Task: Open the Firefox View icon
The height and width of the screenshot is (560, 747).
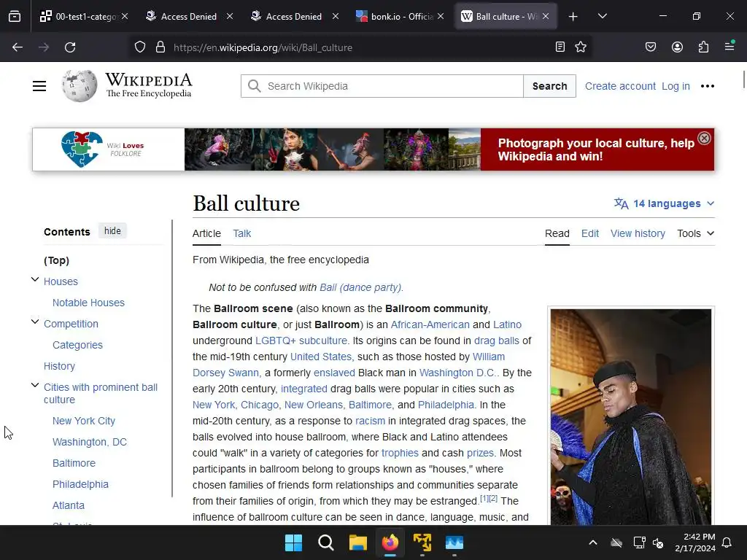Action: click(x=15, y=16)
